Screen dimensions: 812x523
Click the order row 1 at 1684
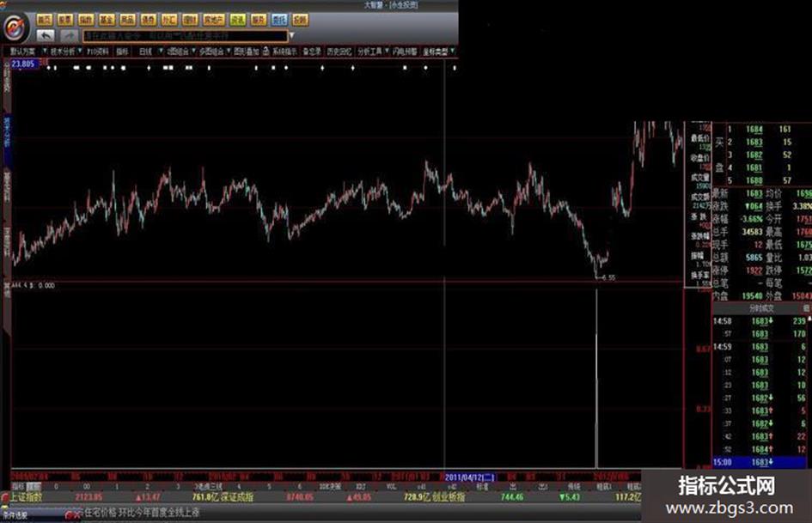(760, 129)
